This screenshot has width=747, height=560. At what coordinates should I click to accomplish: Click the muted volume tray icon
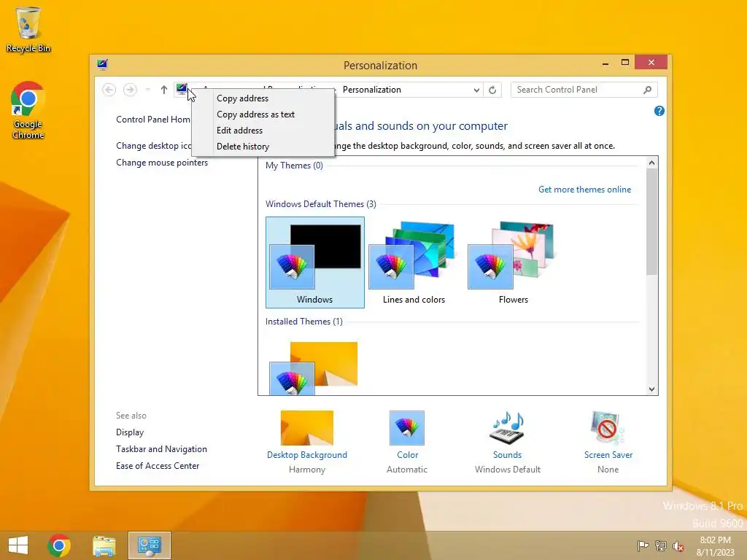point(678,545)
